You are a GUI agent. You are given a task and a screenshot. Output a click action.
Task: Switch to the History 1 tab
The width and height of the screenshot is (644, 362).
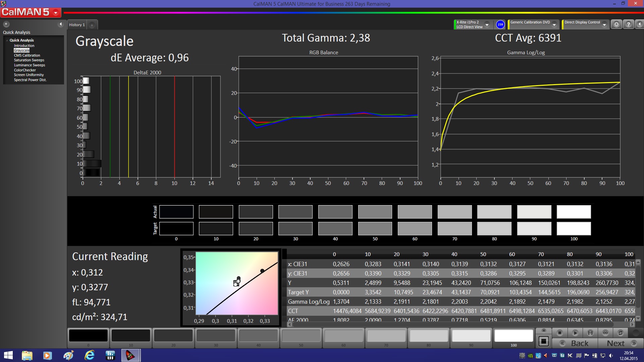(x=77, y=25)
